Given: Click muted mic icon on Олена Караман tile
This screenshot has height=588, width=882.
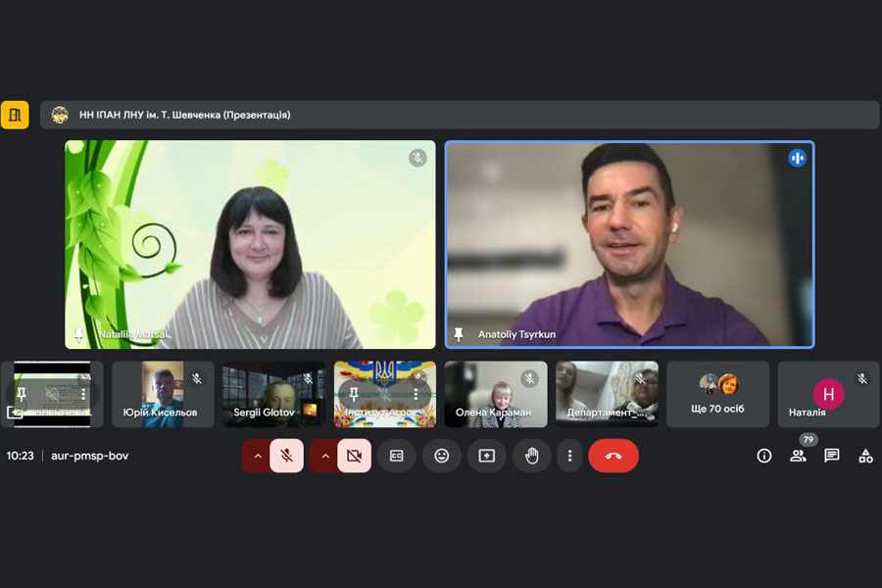Looking at the screenshot, I should point(529,378).
